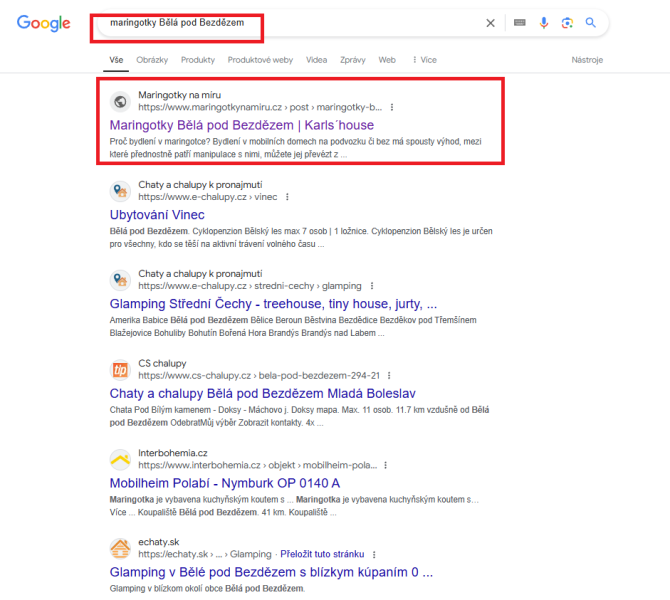The width and height of the screenshot is (670, 600).
Task: Open Glamping v Bělé pod Bezdězem link
Action: pyautogui.click(x=271, y=572)
